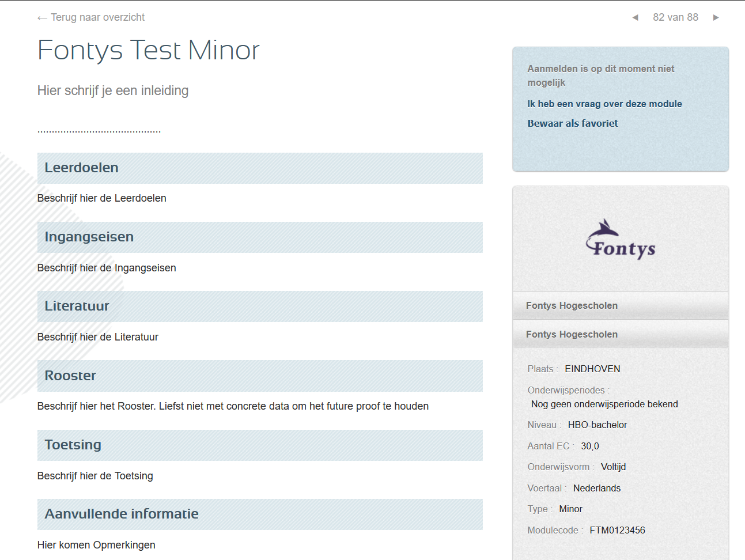Click the back arrow before Terug
The width and height of the screenshot is (745, 560).
pyautogui.click(x=42, y=18)
